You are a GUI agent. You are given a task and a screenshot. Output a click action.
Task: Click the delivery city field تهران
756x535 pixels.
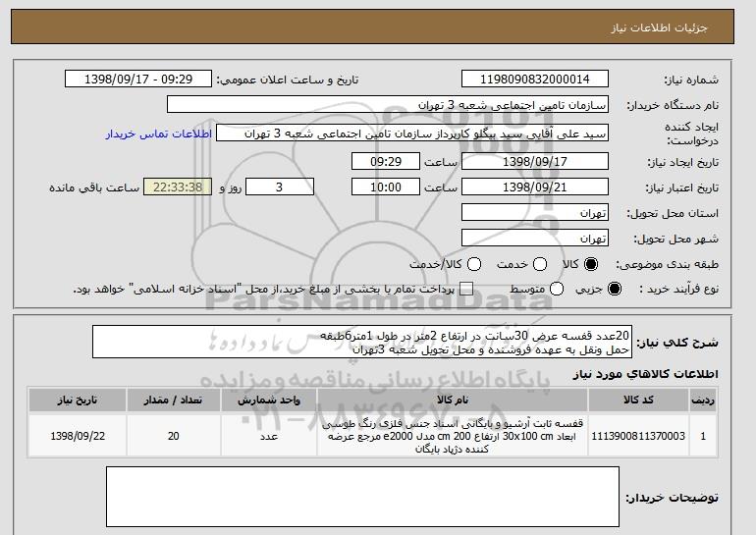(535, 239)
